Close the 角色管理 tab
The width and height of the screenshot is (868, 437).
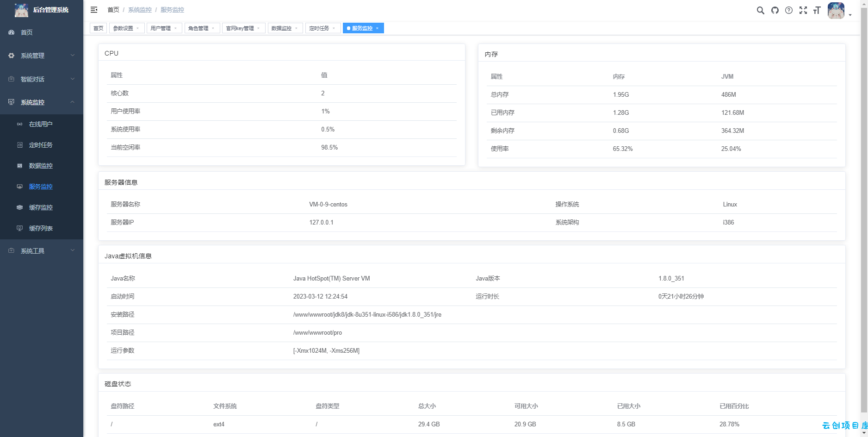pos(213,28)
